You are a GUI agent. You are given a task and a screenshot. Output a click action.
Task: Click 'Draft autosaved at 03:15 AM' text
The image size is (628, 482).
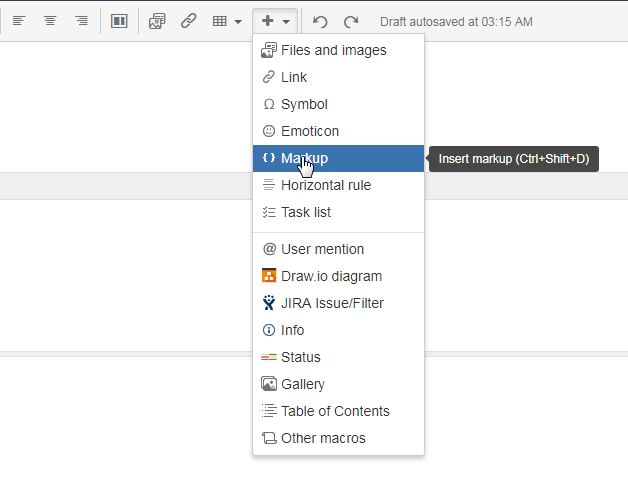tap(456, 22)
